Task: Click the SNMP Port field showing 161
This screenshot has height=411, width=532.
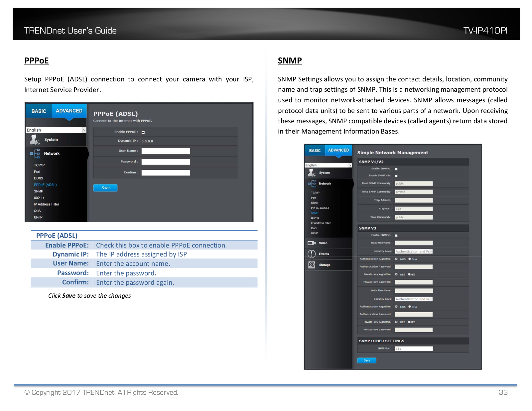Action: point(414,349)
